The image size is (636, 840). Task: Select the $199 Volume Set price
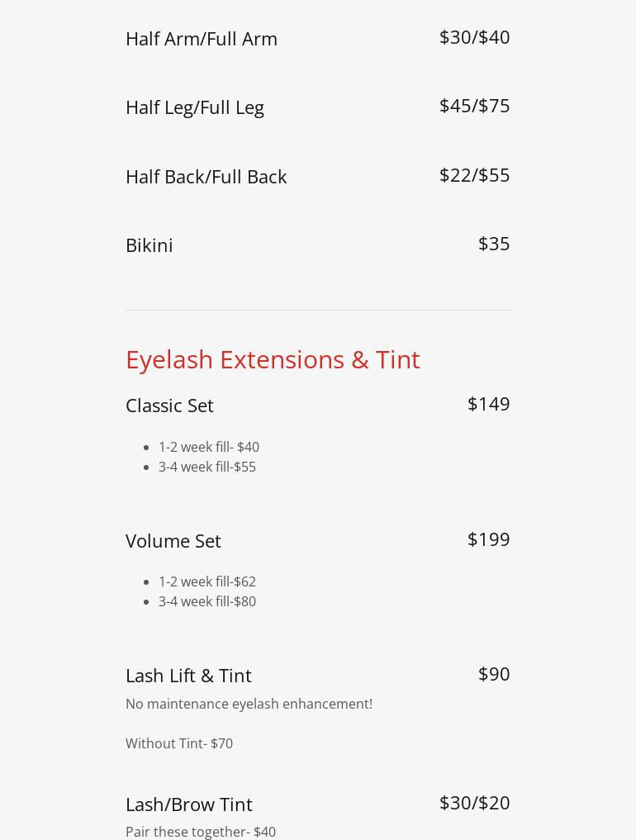[x=489, y=539]
